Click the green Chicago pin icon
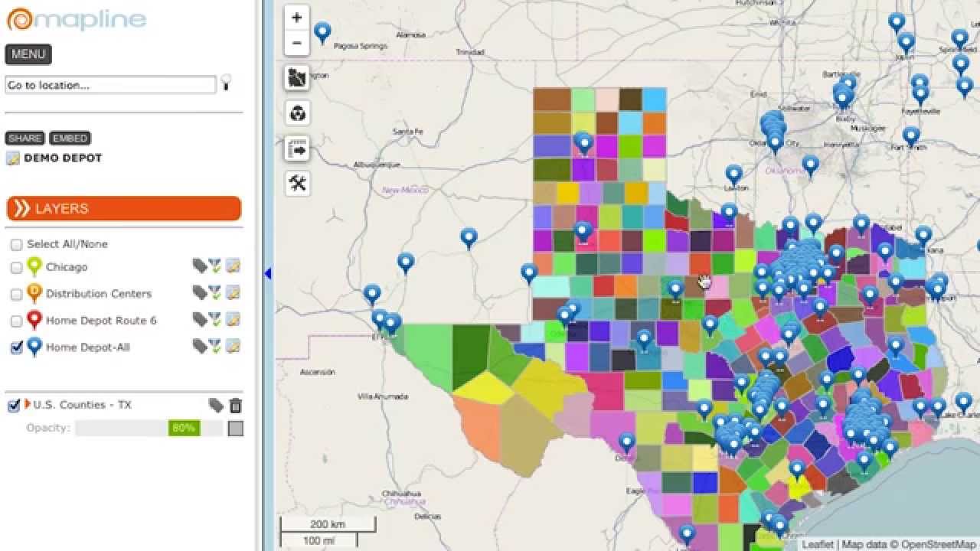 [x=34, y=266]
